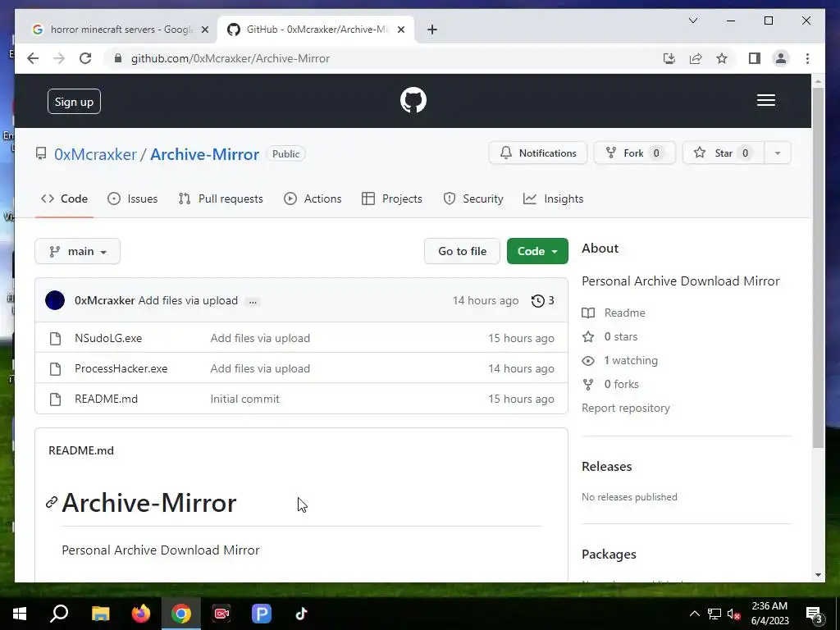Click the share page icon in address bar
The width and height of the screenshot is (840, 630).
pyautogui.click(x=696, y=58)
